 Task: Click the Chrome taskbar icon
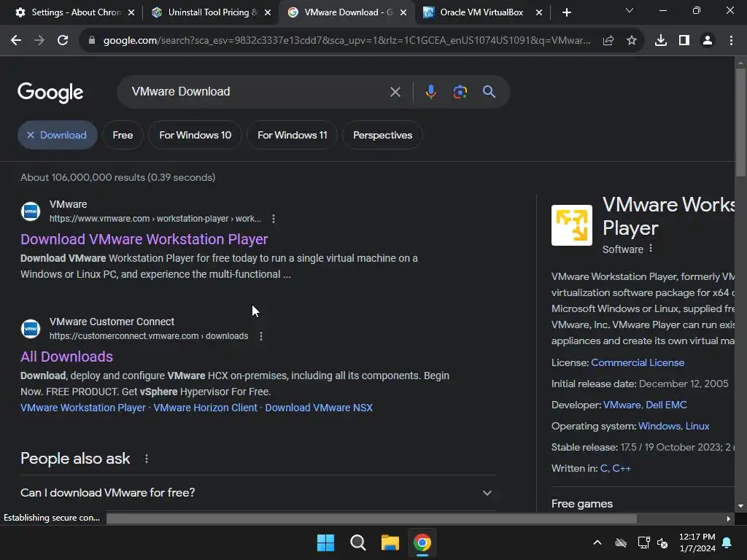422,542
